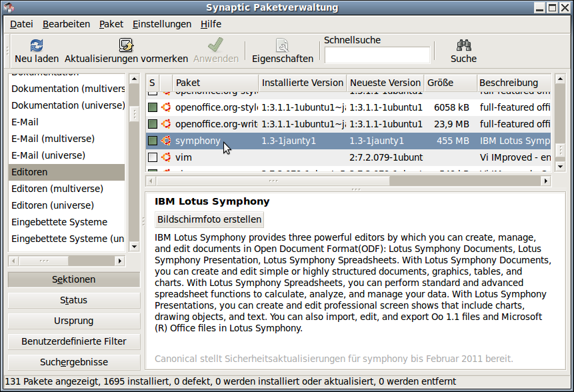Select the E-Mail (universe) section
The image size is (574, 392).
click(x=48, y=155)
